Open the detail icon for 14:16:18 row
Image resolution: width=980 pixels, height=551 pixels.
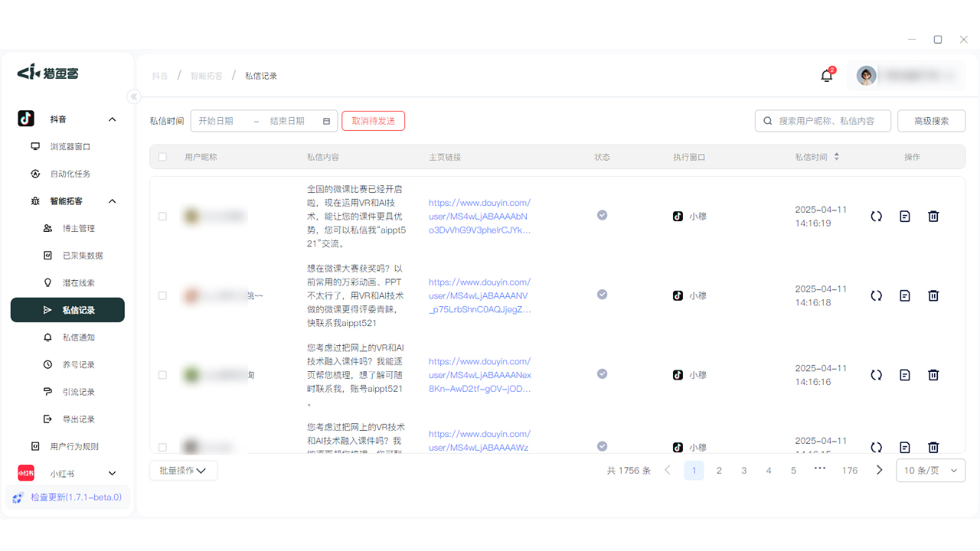click(905, 295)
